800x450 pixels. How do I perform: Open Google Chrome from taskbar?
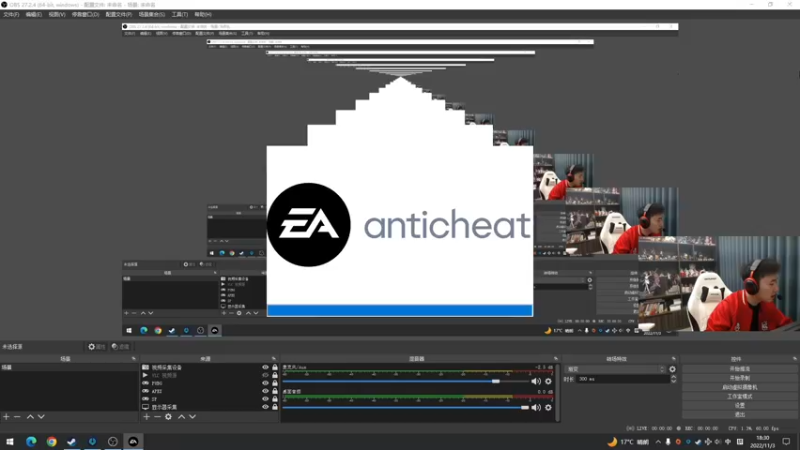tap(52, 441)
